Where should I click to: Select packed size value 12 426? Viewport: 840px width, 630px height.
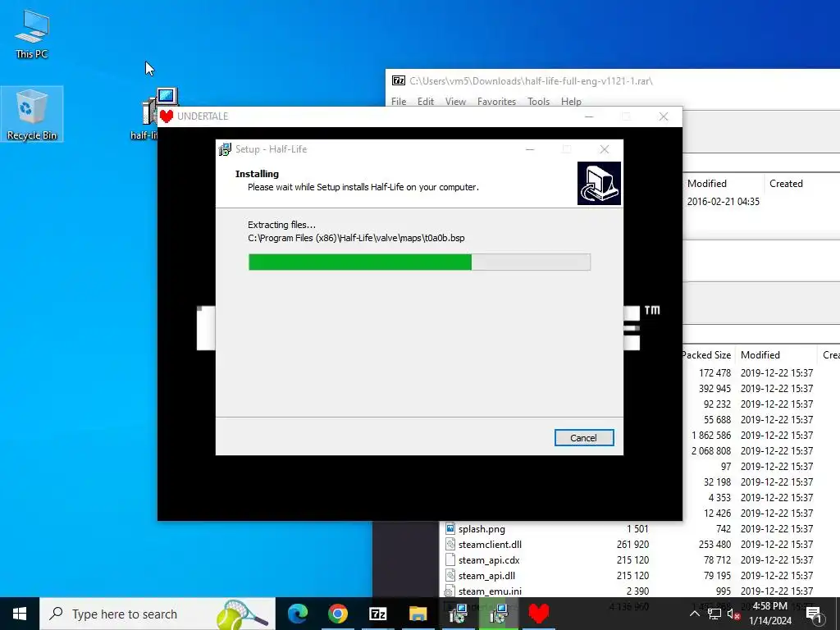(x=717, y=513)
